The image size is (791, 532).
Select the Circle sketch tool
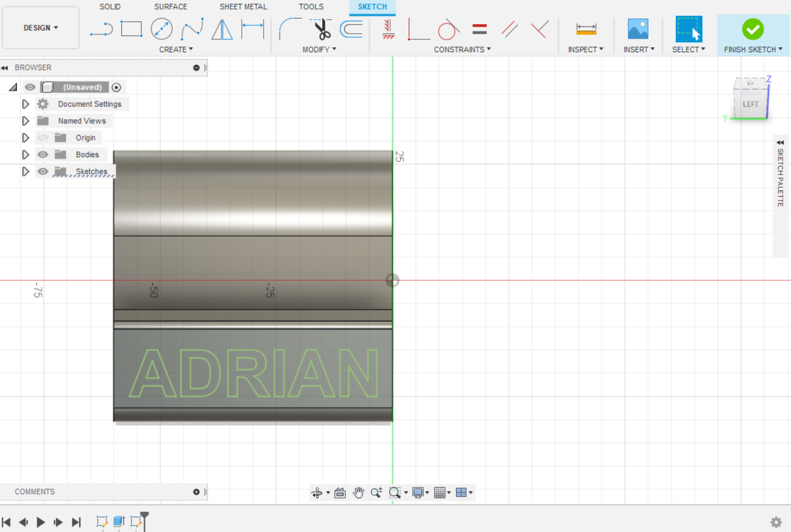[162, 29]
